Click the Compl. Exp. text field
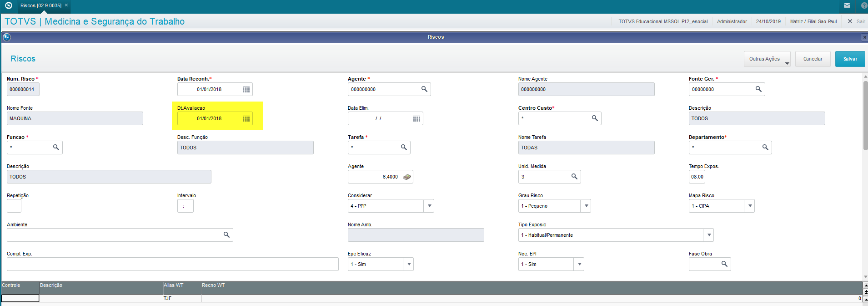 tap(173, 264)
